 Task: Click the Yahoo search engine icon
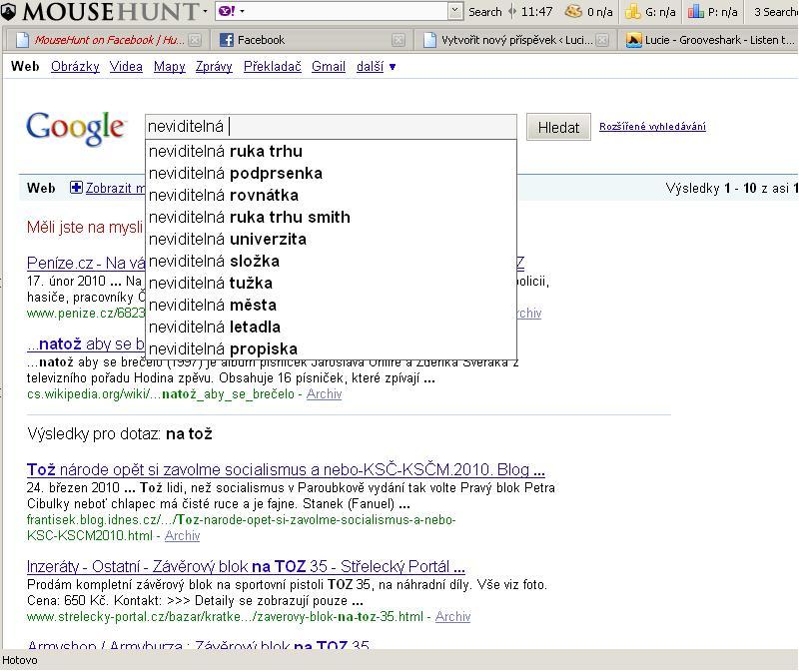tap(227, 11)
